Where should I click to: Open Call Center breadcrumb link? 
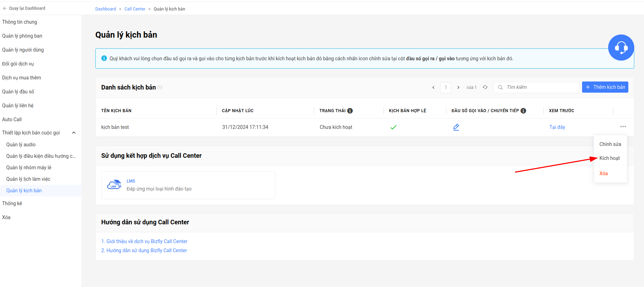click(135, 9)
